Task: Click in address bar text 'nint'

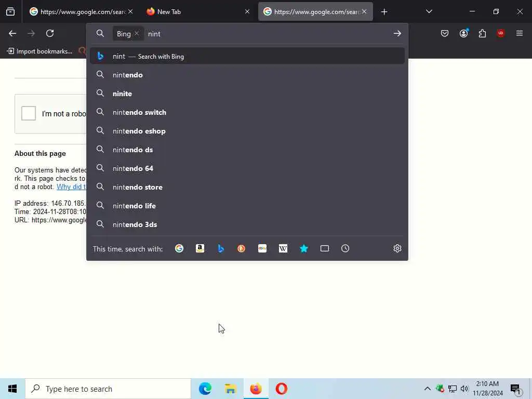Action: pos(154,34)
